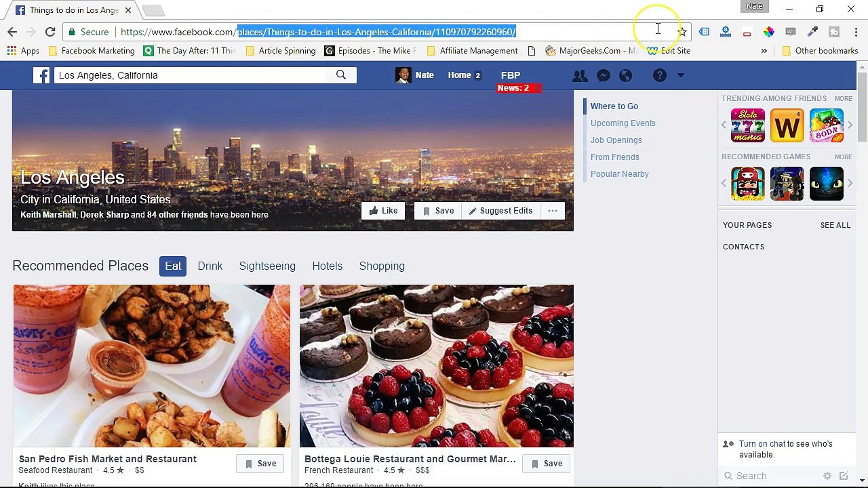Screen dimensions: 868x488
Task: Open the more options ellipsis button
Action: [x=553, y=211]
